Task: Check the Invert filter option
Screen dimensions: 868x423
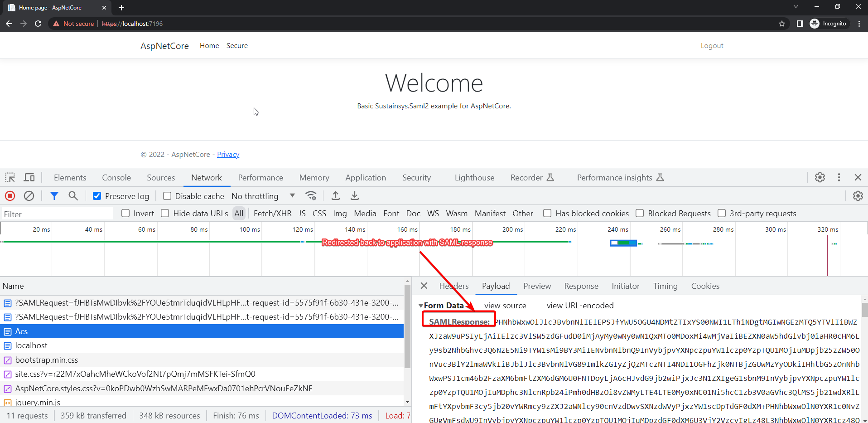Action: [125, 213]
